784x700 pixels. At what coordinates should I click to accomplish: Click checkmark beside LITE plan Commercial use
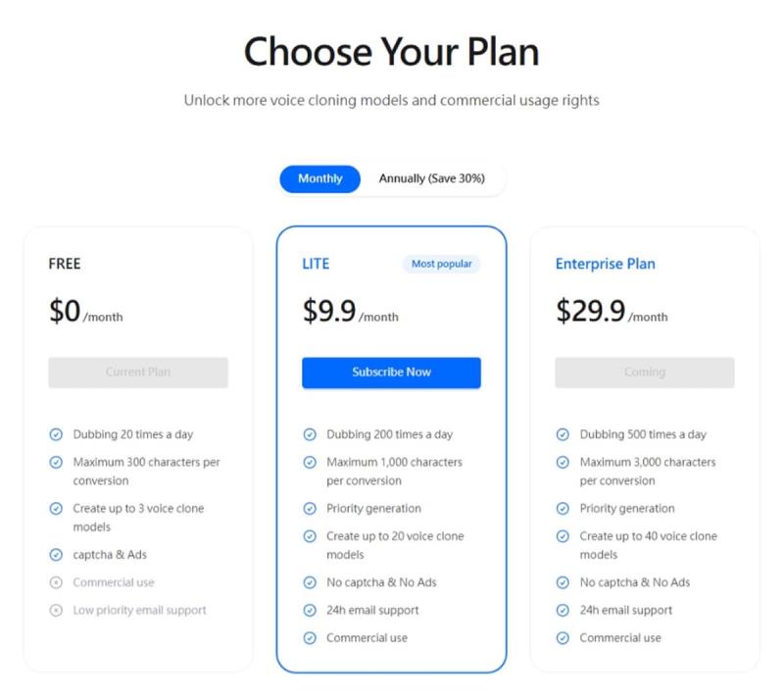pyautogui.click(x=310, y=638)
